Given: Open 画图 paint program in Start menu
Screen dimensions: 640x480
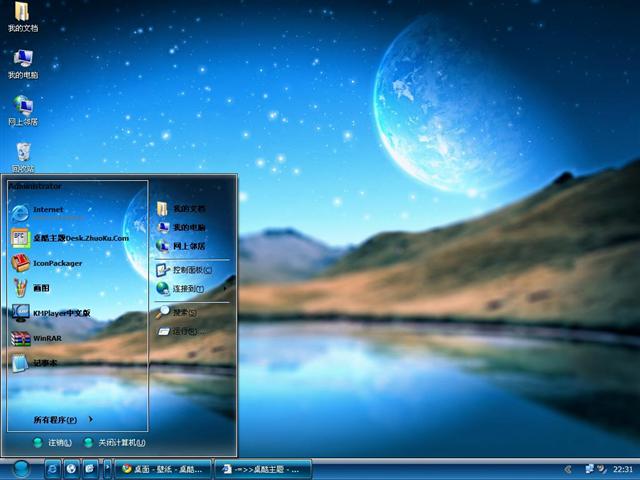Looking at the screenshot, I should (x=30, y=288).
